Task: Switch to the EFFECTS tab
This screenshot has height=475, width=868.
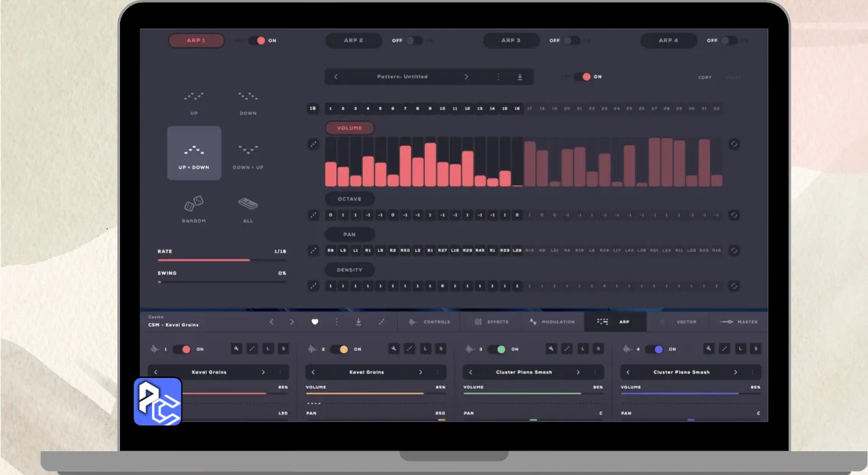Action: pyautogui.click(x=491, y=322)
